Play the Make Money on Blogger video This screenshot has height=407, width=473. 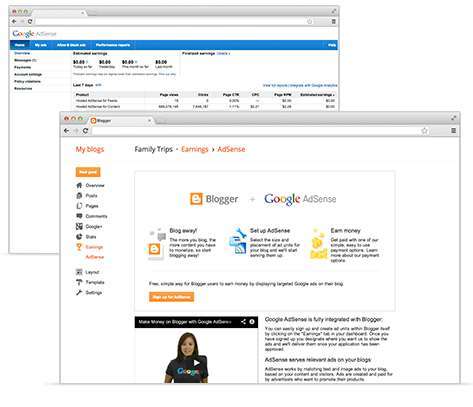coord(197,363)
